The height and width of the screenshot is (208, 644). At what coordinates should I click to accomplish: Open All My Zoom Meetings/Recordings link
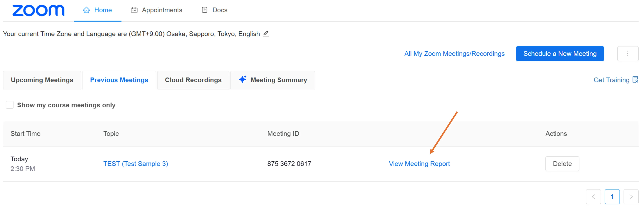pyautogui.click(x=454, y=53)
